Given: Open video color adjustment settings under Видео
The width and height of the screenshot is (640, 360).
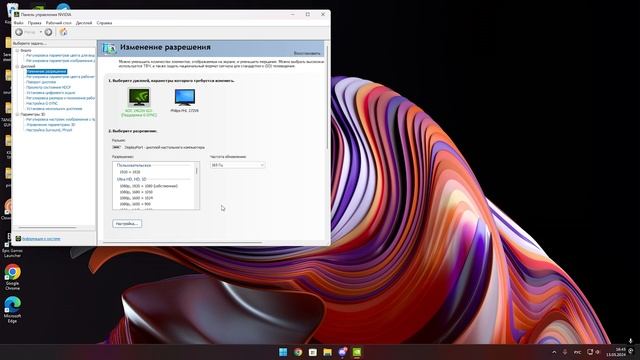Looking at the screenshot, I should tap(60, 55).
